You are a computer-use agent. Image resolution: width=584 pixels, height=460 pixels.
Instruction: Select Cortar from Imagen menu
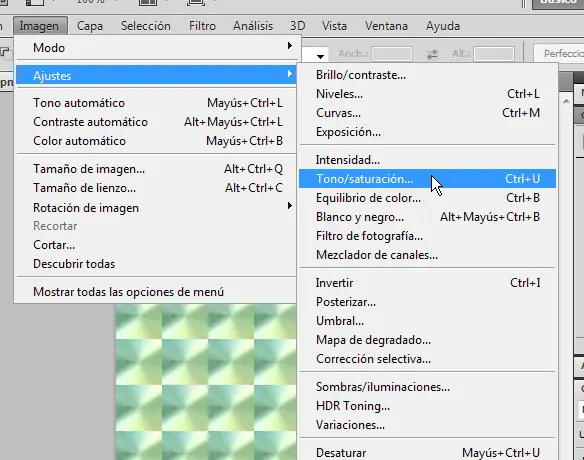[x=156, y=245]
